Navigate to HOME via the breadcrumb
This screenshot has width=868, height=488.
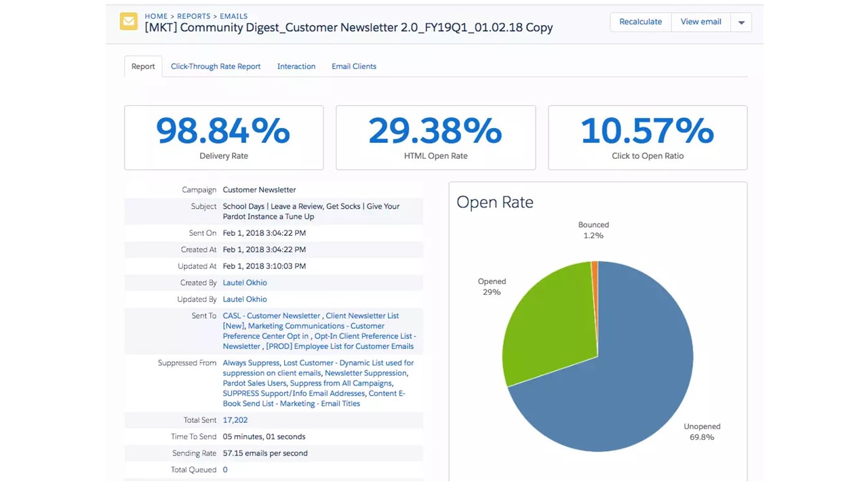tap(156, 16)
